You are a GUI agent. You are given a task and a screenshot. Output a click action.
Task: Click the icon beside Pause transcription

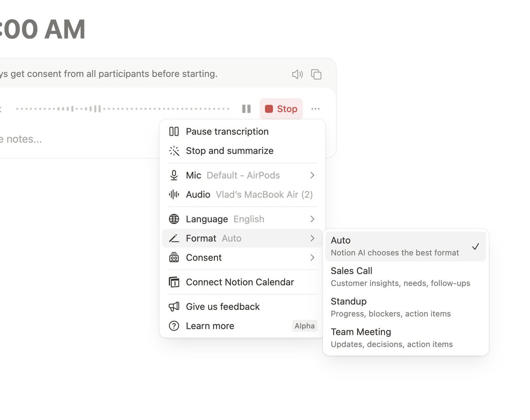pos(174,131)
